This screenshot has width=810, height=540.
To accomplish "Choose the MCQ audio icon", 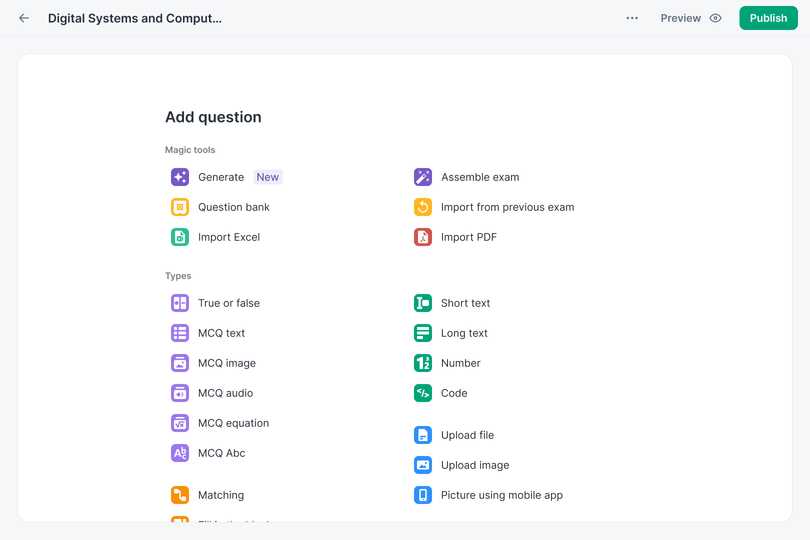I will pos(180,393).
